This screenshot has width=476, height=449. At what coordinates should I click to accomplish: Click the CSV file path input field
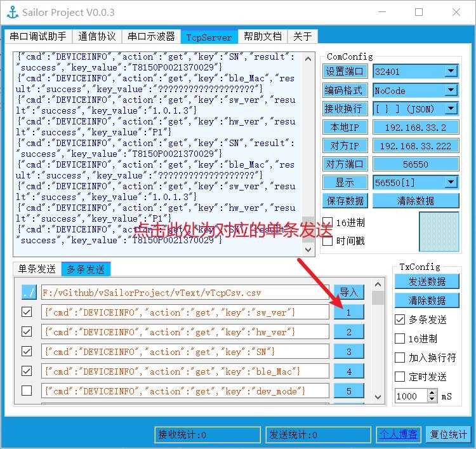click(x=184, y=293)
